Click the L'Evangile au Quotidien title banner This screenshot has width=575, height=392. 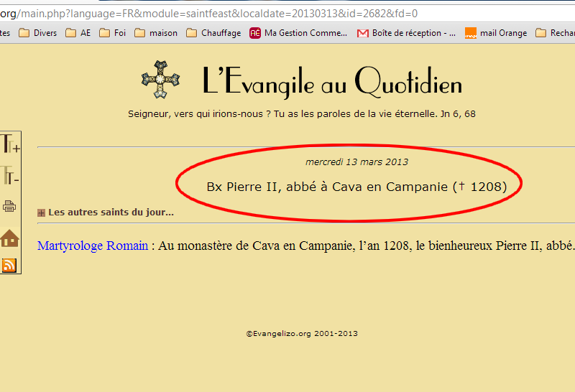(332, 82)
